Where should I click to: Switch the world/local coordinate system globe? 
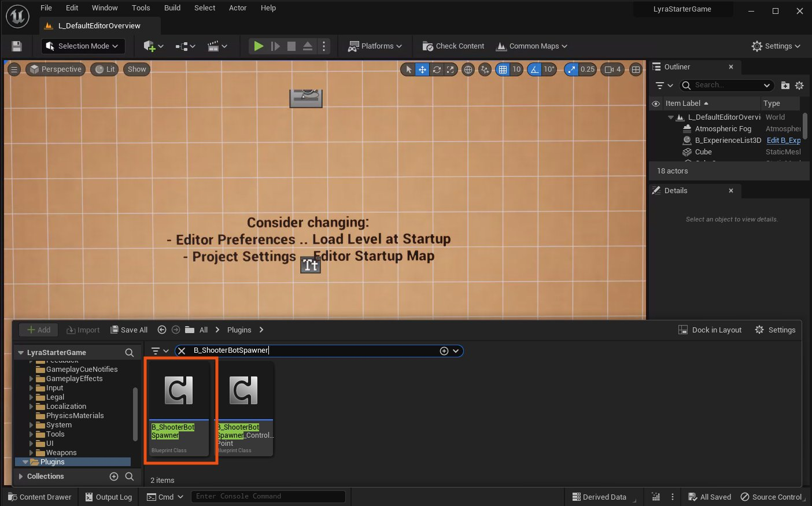[468, 69]
